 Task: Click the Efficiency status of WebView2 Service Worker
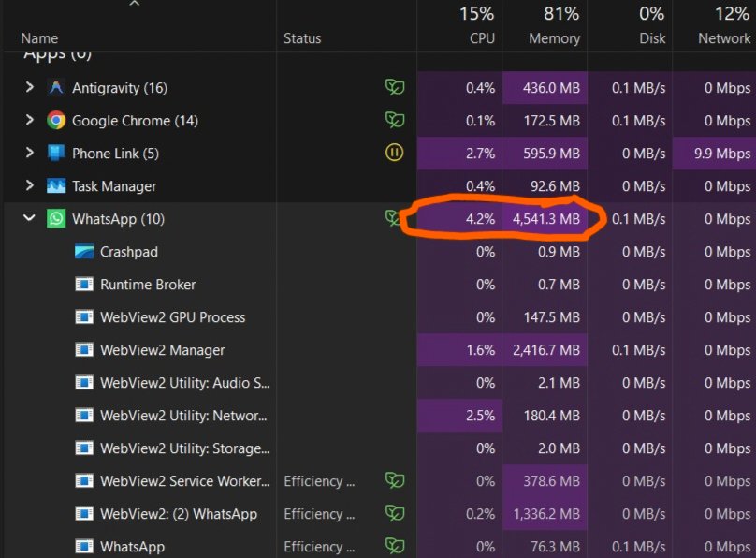coord(319,481)
